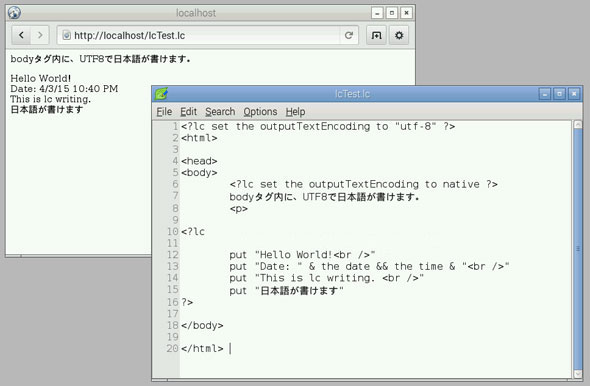The image size is (590, 386).
Task: Click the lcTest.lc editor app icon
Action: 161,93
